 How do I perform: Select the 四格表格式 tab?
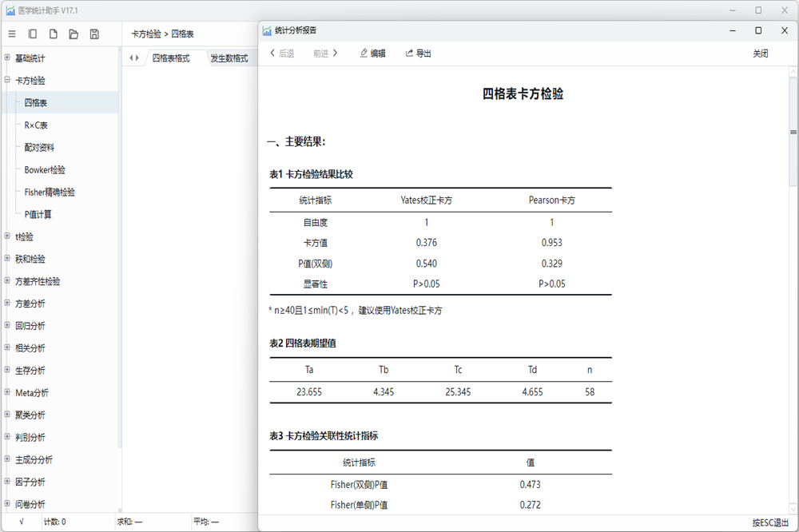(x=171, y=58)
